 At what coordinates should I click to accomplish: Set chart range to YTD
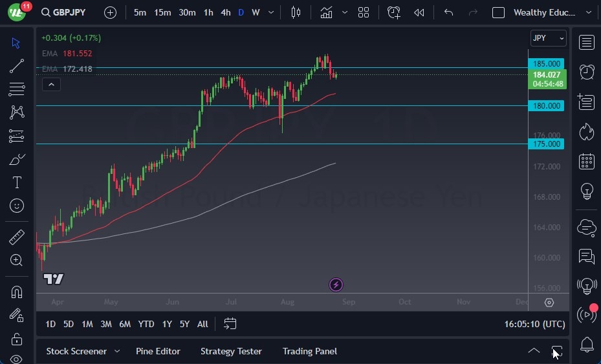click(x=146, y=324)
